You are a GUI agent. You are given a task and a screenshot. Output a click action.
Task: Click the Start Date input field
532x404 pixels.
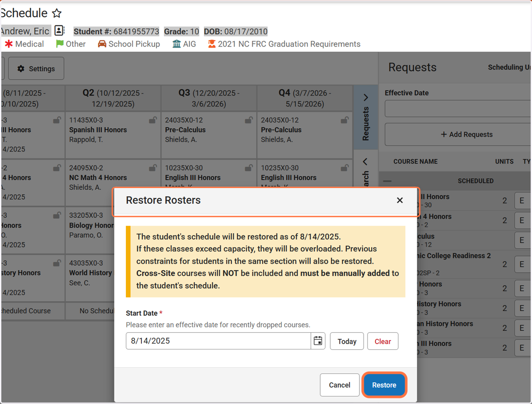tap(219, 341)
